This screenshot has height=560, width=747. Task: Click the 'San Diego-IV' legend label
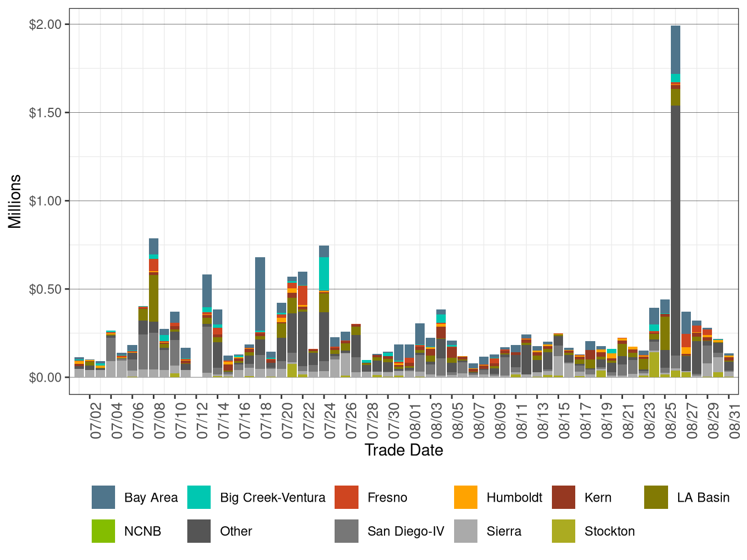pos(406,532)
